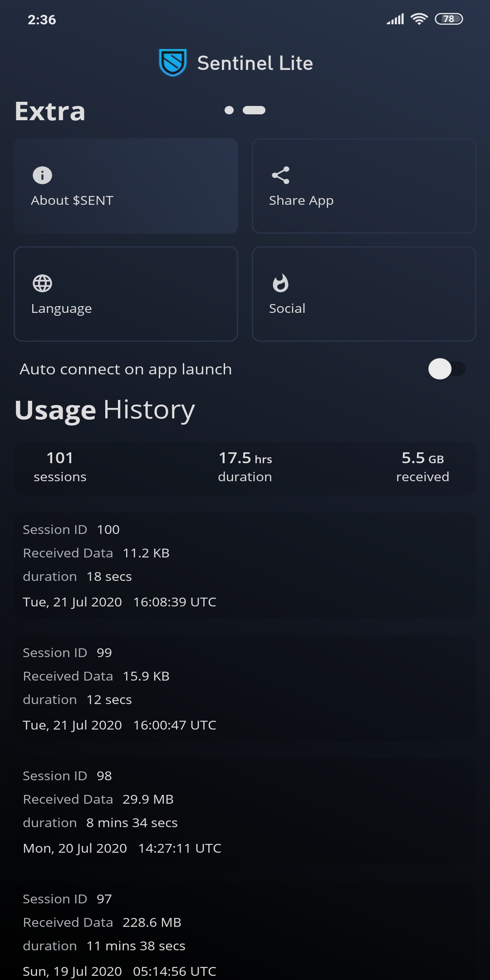Select the 17.5 hrs duration summary
The height and width of the screenshot is (980, 490).
click(245, 467)
